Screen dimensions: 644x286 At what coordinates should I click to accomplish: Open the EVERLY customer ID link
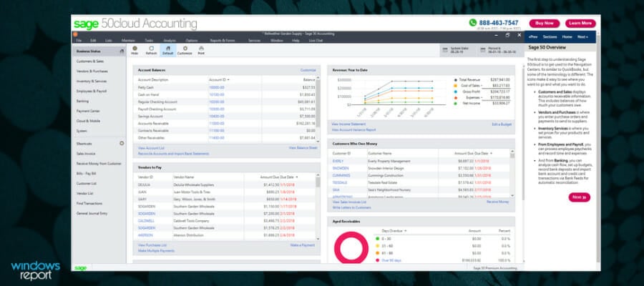[x=338, y=161]
